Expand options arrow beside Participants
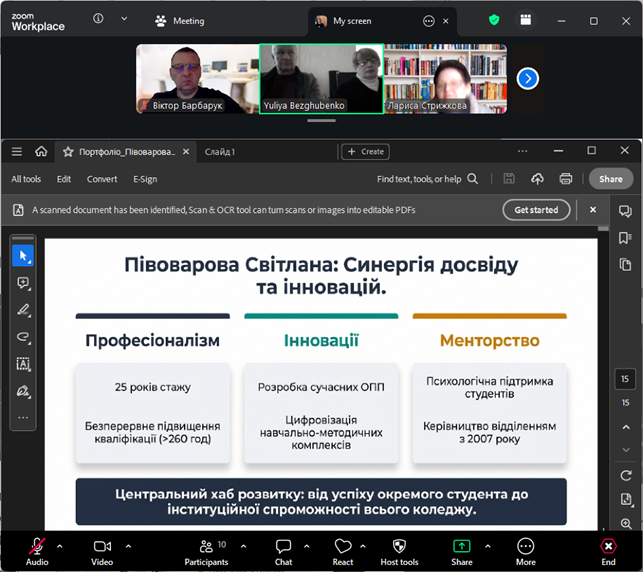Screen dimensions: 643x572 244,546
